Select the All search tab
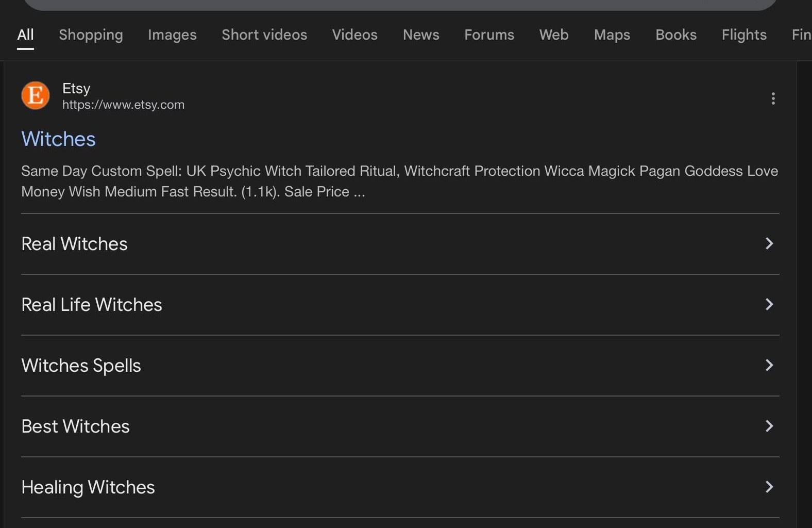 click(x=25, y=35)
